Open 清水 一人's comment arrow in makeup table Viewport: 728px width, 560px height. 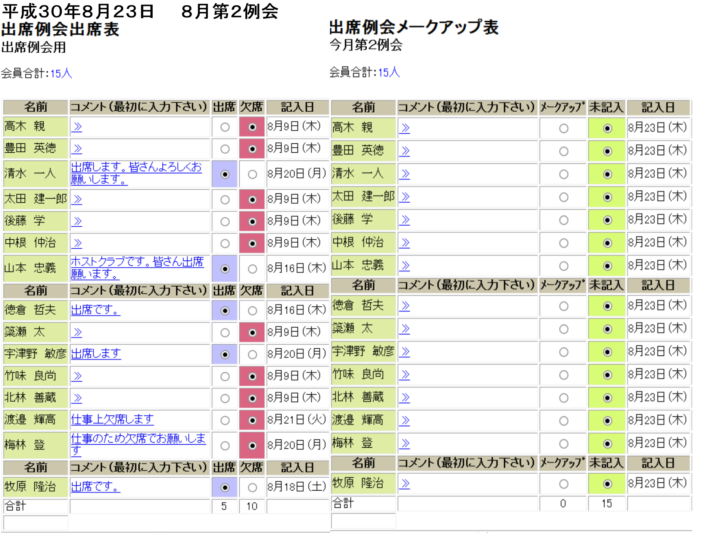(405, 174)
